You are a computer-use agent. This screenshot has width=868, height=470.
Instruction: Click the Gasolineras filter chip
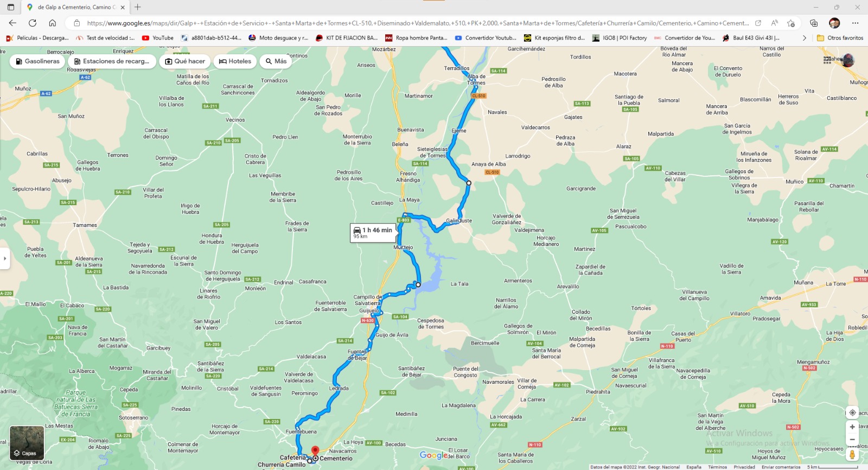pyautogui.click(x=37, y=61)
